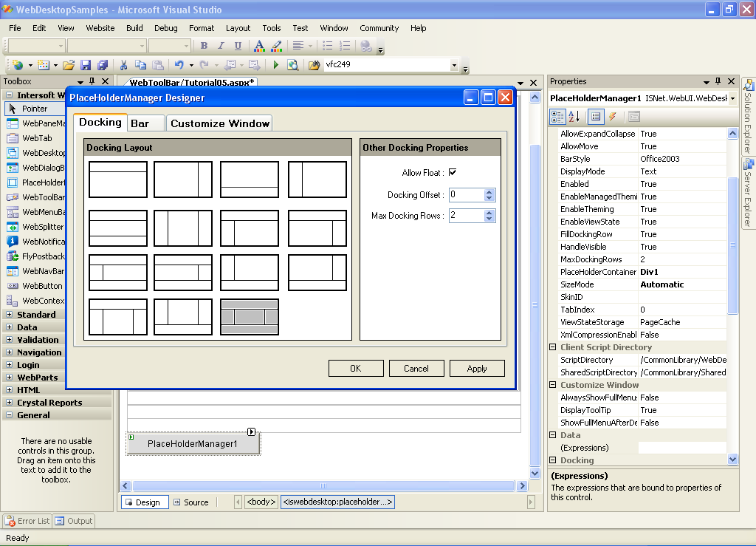Click the Categorized view toggle in Properties

point(557,117)
